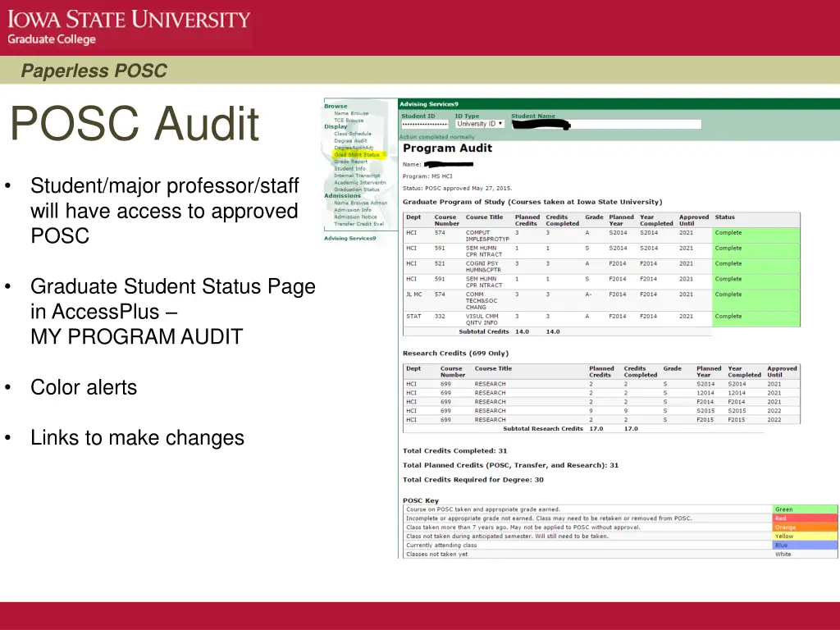Image resolution: width=840 pixels, height=630 pixels.
Task: Select "Student Info"
Action: click(350, 167)
